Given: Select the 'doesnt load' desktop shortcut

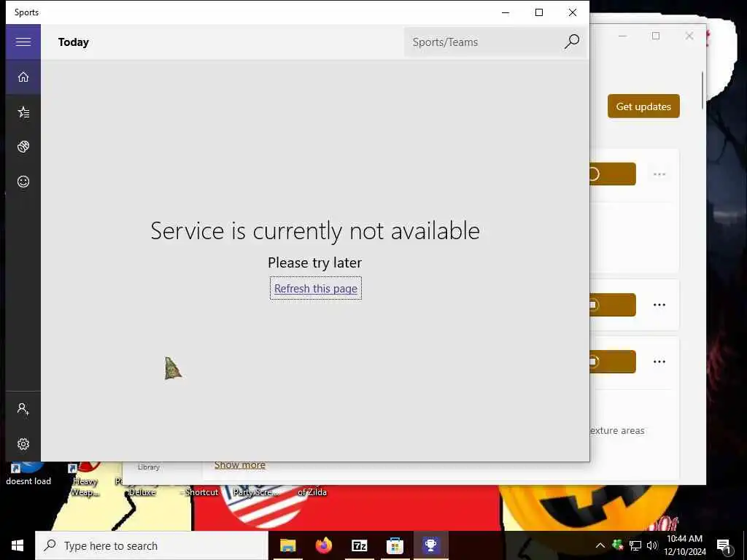Looking at the screenshot, I should click(28, 475).
